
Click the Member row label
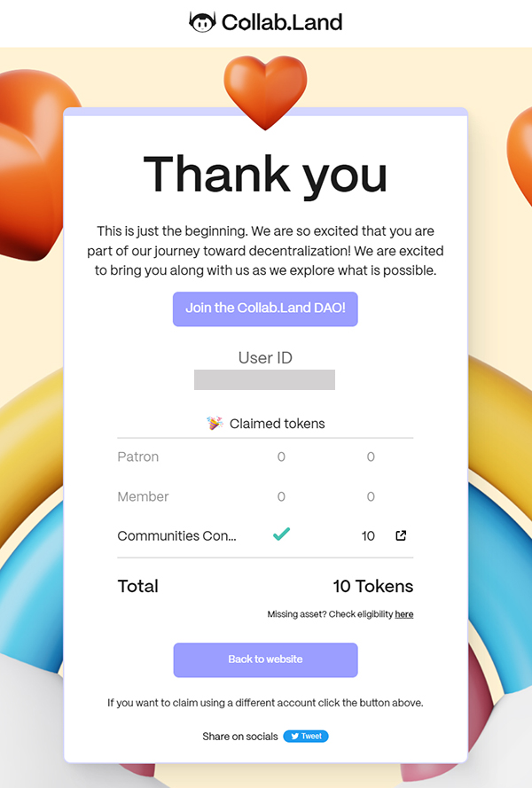click(143, 496)
